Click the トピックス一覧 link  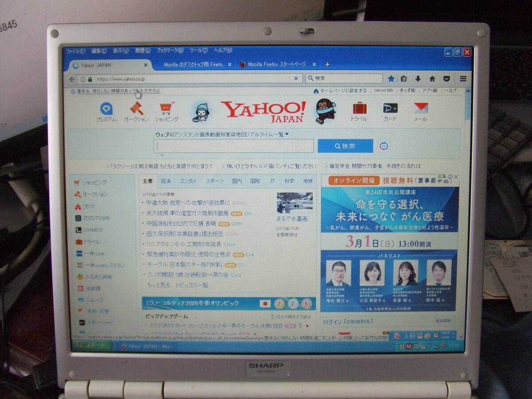click(x=192, y=285)
